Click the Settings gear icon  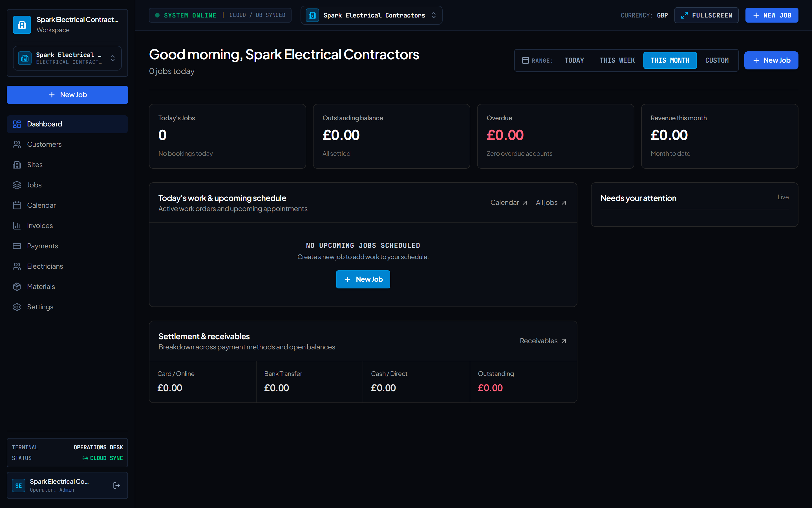point(17,307)
